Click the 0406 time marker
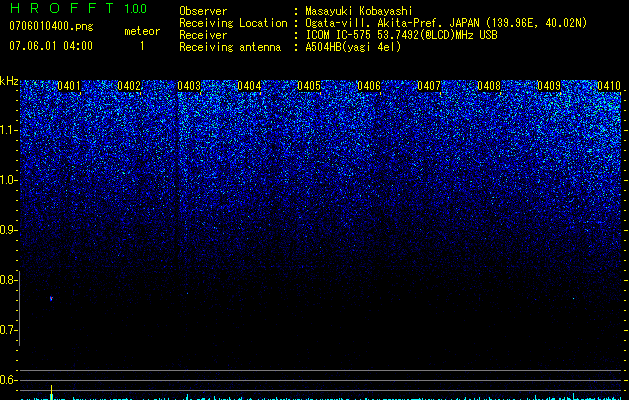Viewport: 629px width, 400px height. pos(369,86)
